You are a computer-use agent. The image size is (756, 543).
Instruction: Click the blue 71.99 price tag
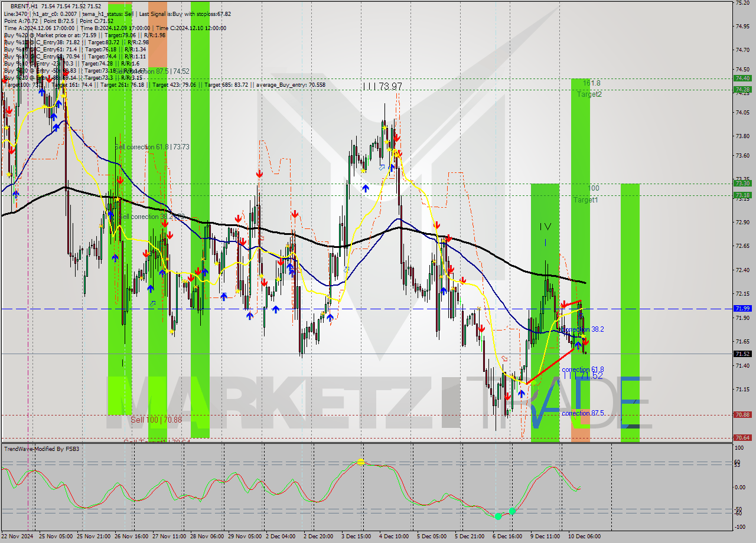point(742,308)
